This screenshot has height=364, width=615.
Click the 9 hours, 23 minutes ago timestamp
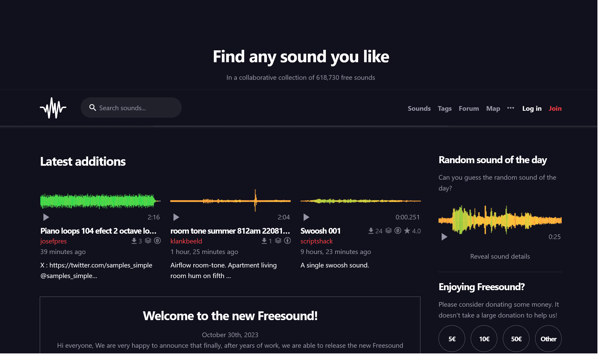click(x=336, y=252)
